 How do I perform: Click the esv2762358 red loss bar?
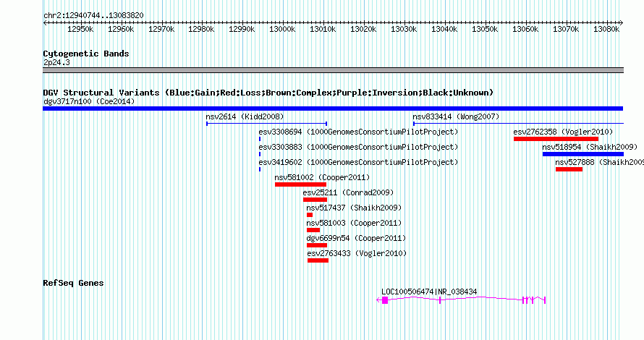[556, 139]
